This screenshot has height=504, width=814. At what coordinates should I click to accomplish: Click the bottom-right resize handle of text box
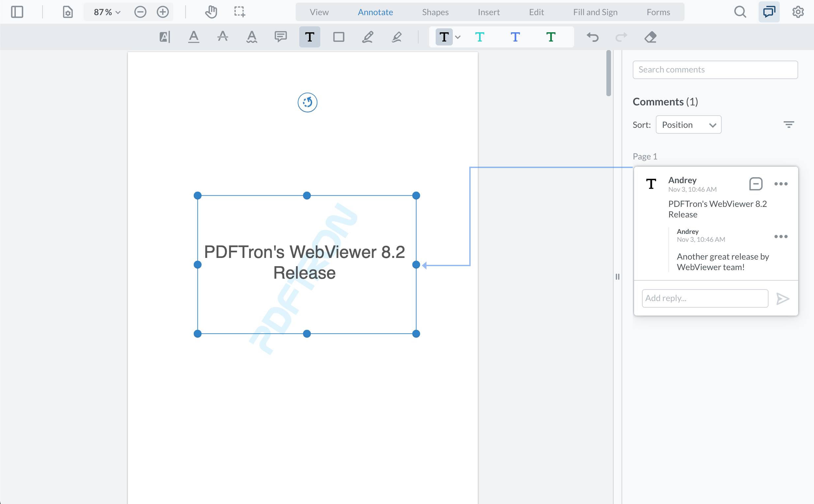(416, 334)
